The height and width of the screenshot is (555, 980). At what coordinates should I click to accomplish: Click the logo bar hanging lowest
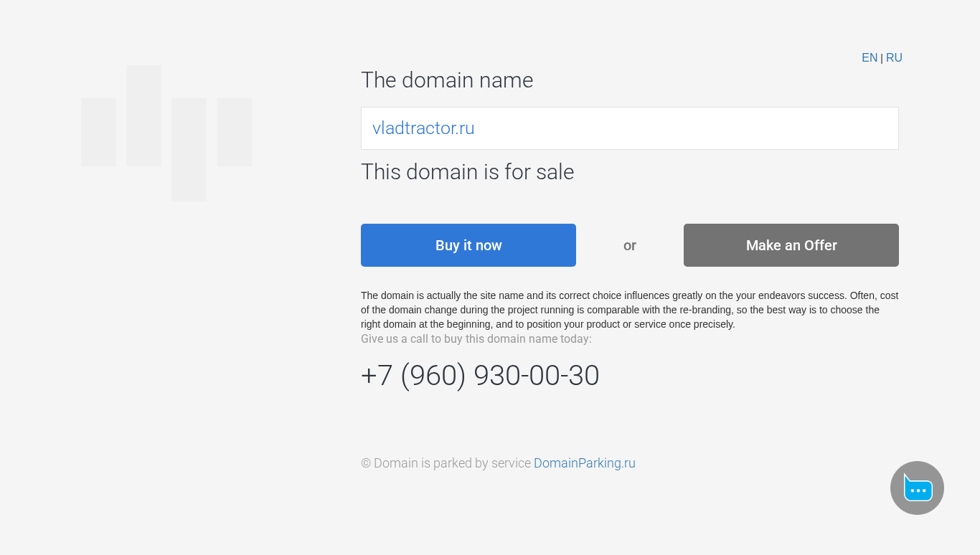tap(189, 150)
